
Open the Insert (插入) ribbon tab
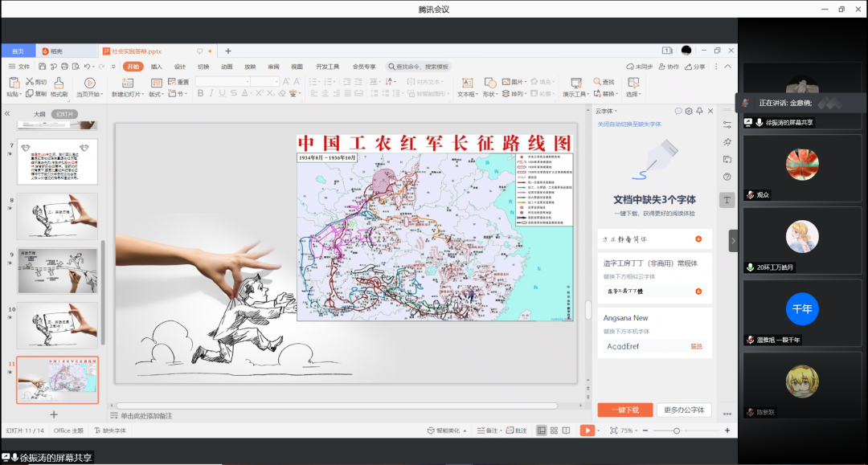tap(156, 67)
